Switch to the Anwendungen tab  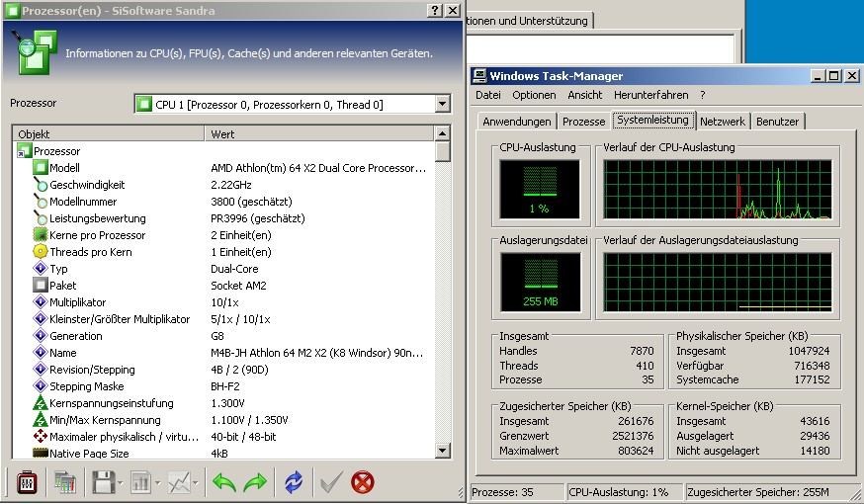click(517, 122)
